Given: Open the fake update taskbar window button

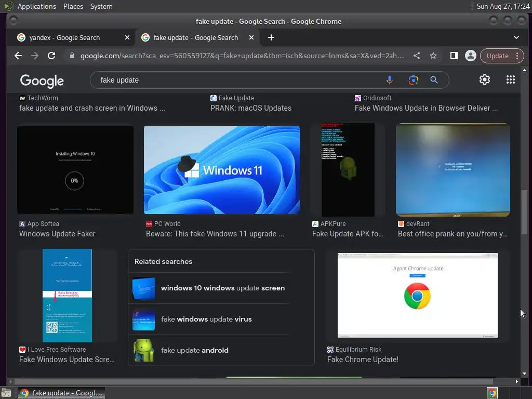Looking at the screenshot, I should [x=61, y=393].
